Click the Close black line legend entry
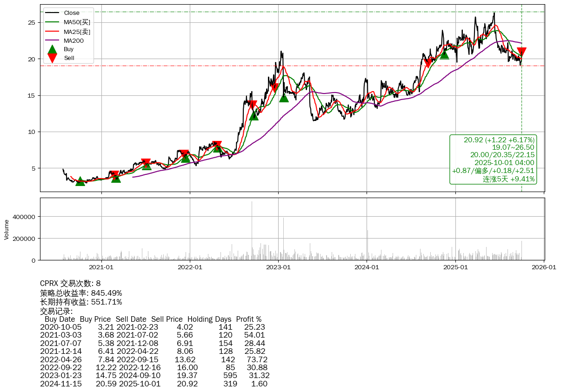The width and height of the screenshot is (561, 392). pyautogui.click(x=72, y=13)
